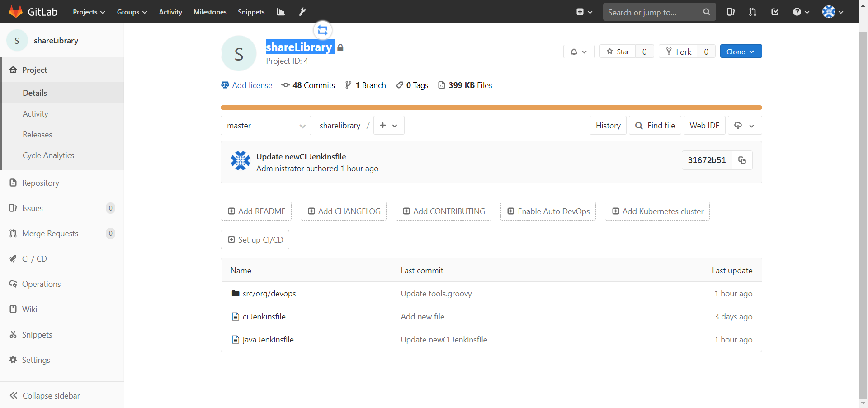The image size is (868, 408).
Task: Open the Projects dropdown in the top bar
Action: [x=89, y=12]
